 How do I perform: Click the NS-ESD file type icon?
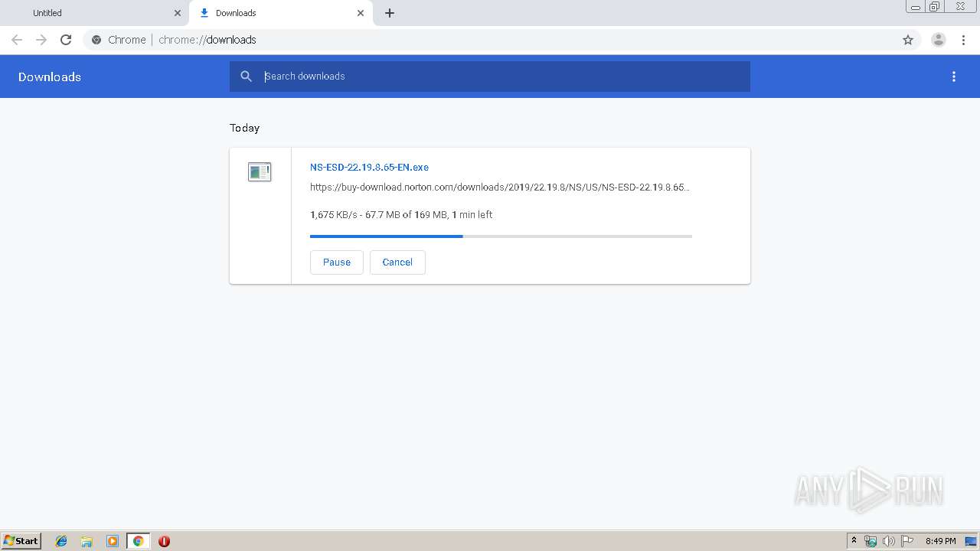[x=260, y=172]
